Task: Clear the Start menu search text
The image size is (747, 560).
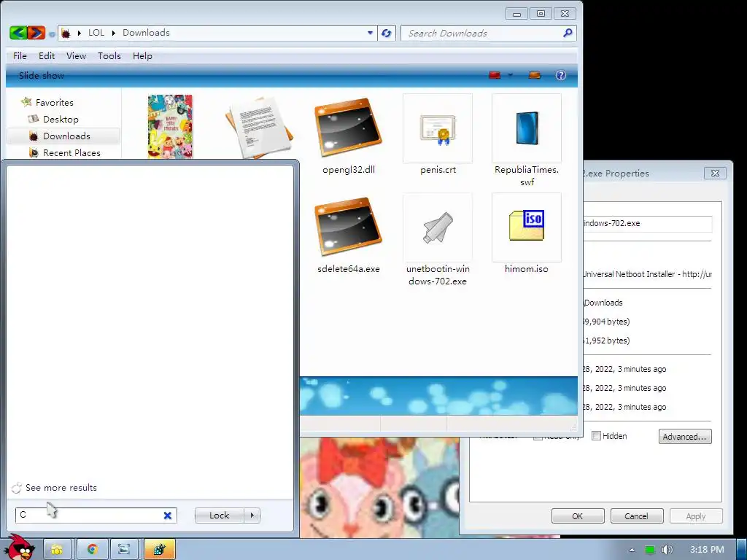Action: (168, 516)
